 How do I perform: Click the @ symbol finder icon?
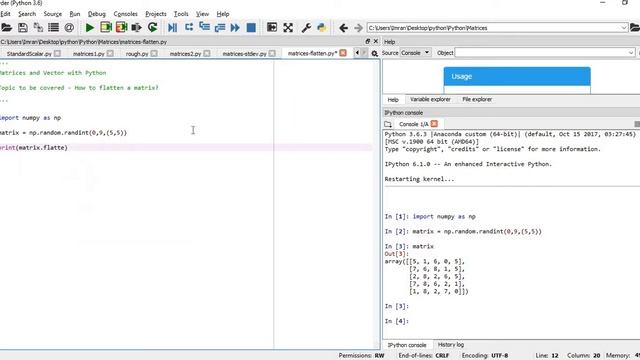coord(69,27)
